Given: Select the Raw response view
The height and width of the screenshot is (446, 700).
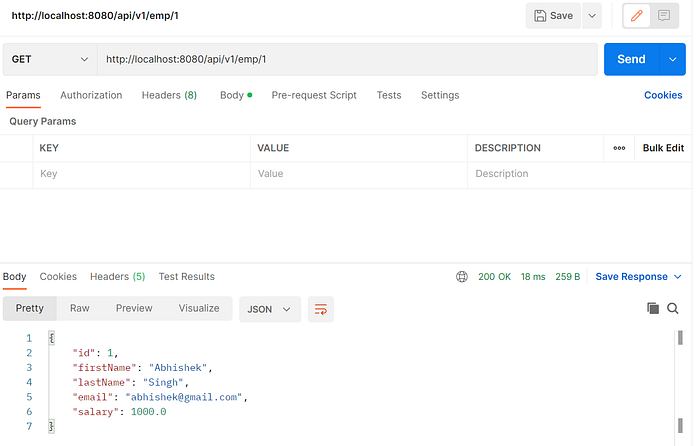Looking at the screenshot, I should [79, 308].
